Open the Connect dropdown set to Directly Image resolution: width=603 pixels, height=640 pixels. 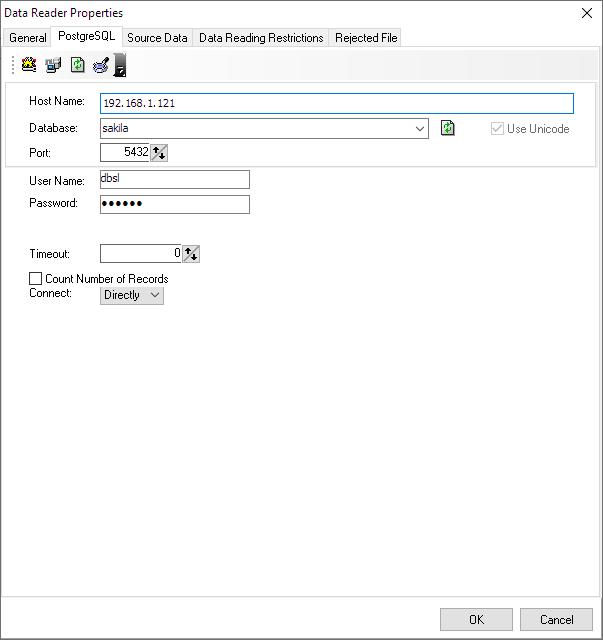132,295
